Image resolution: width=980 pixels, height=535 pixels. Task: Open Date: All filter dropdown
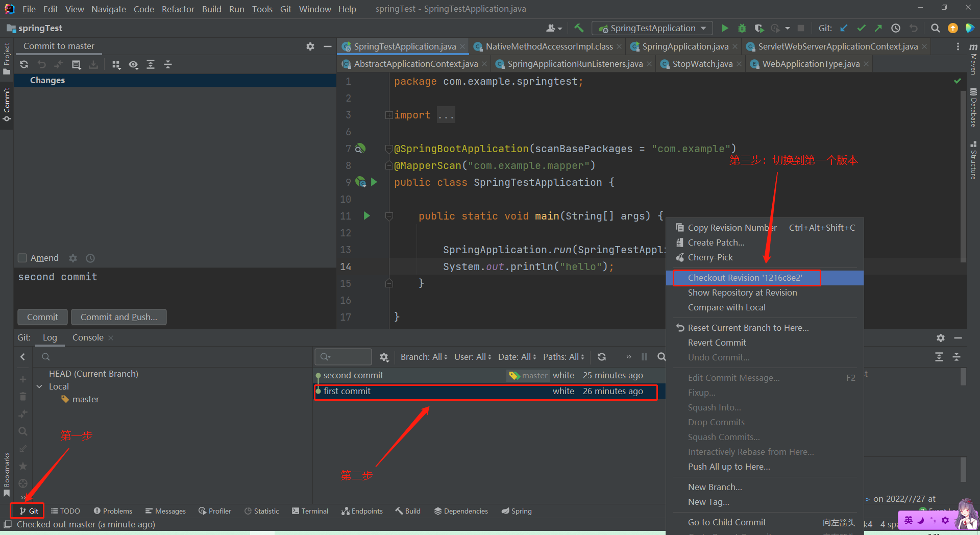point(517,357)
